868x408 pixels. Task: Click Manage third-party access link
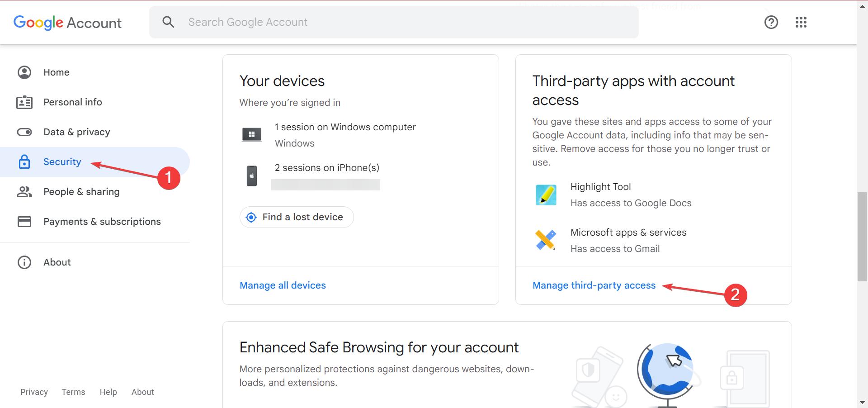click(594, 285)
